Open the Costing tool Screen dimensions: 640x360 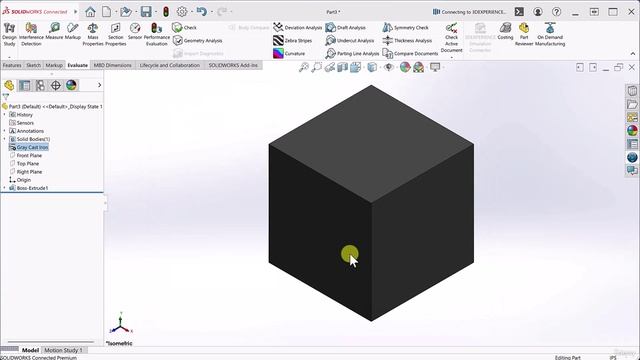[x=505, y=31]
